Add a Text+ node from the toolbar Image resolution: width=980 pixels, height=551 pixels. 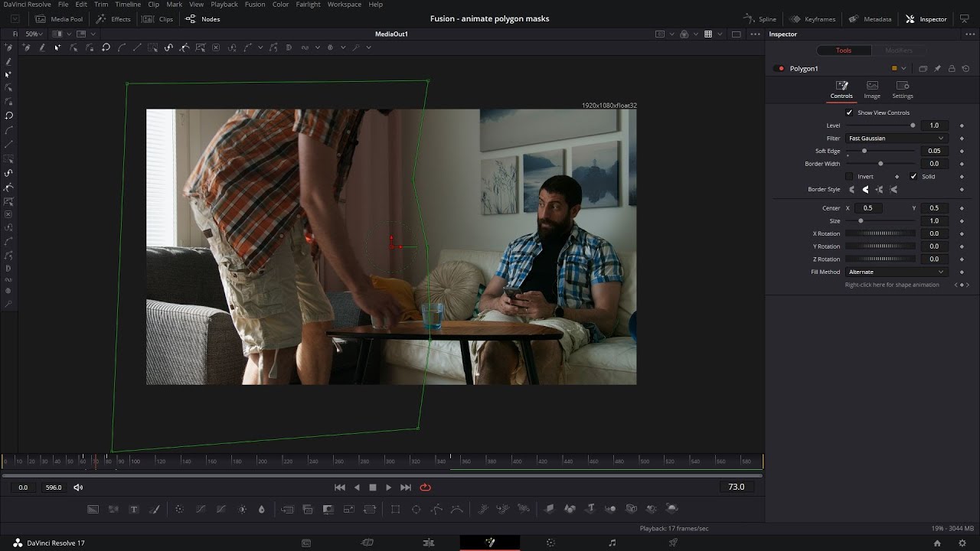click(134, 509)
